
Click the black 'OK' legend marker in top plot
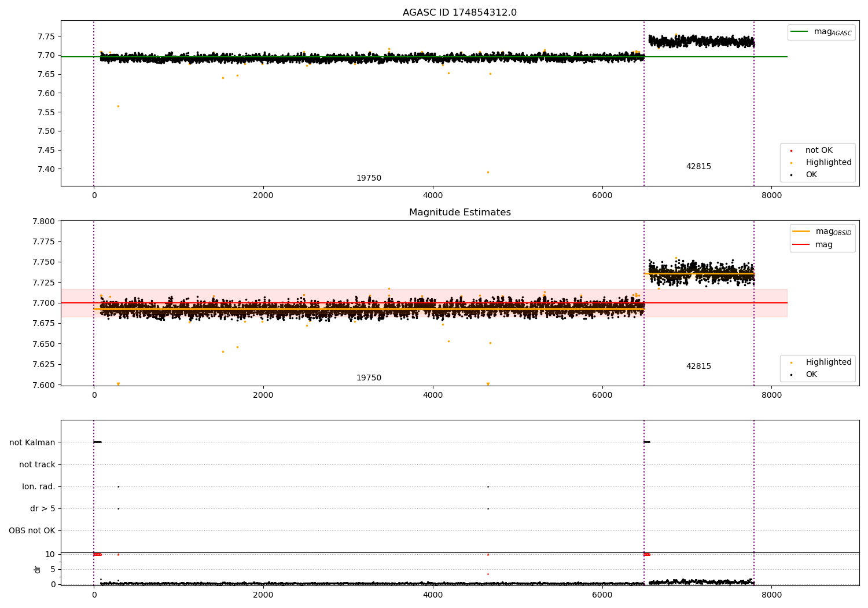coord(791,175)
